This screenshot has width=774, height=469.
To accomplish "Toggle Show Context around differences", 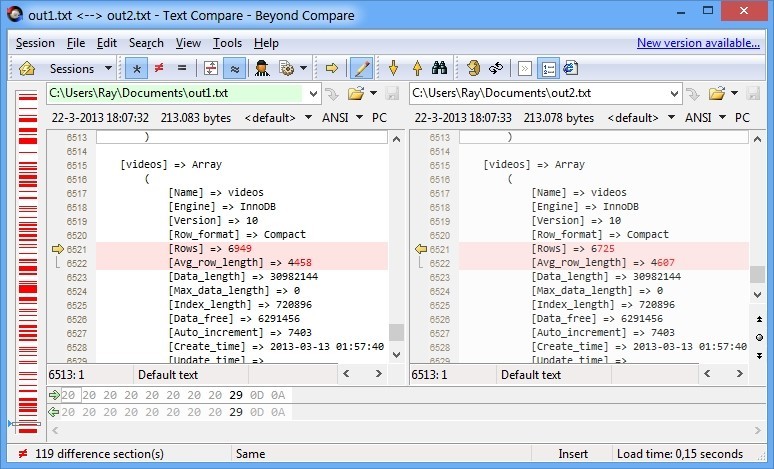I will tap(211, 69).
